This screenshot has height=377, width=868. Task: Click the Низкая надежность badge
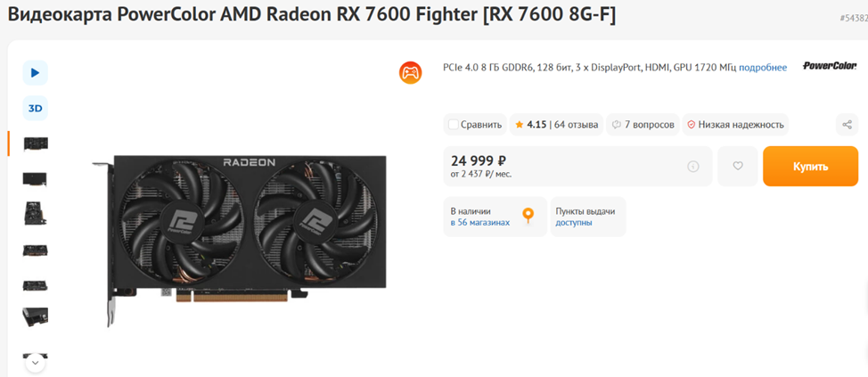click(x=735, y=125)
